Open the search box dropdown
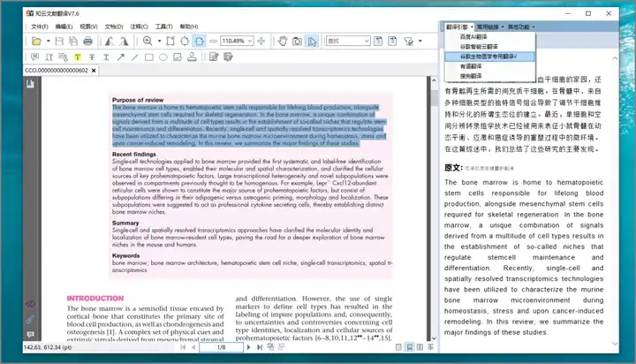Image resolution: width=636 pixels, height=364 pixels. [x=367, y=41]
